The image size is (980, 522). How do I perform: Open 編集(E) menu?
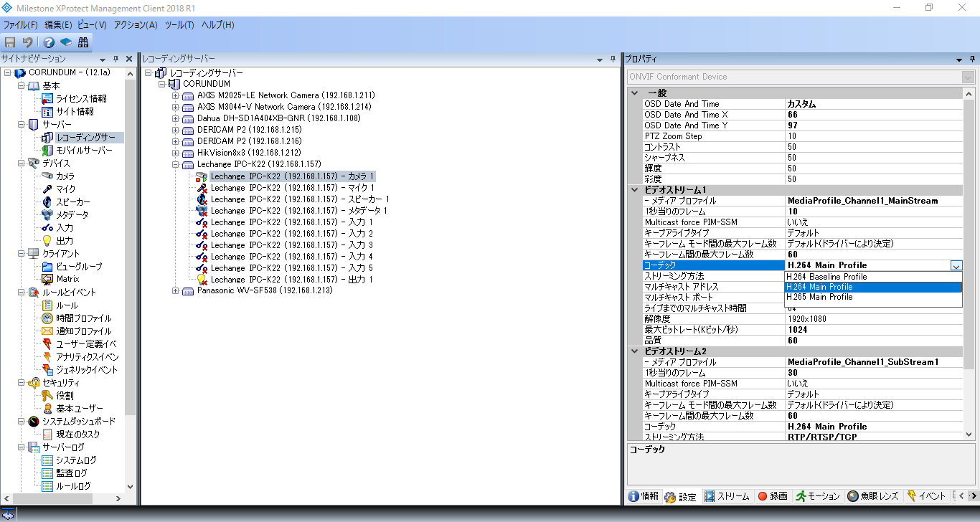tap(58, 25)
